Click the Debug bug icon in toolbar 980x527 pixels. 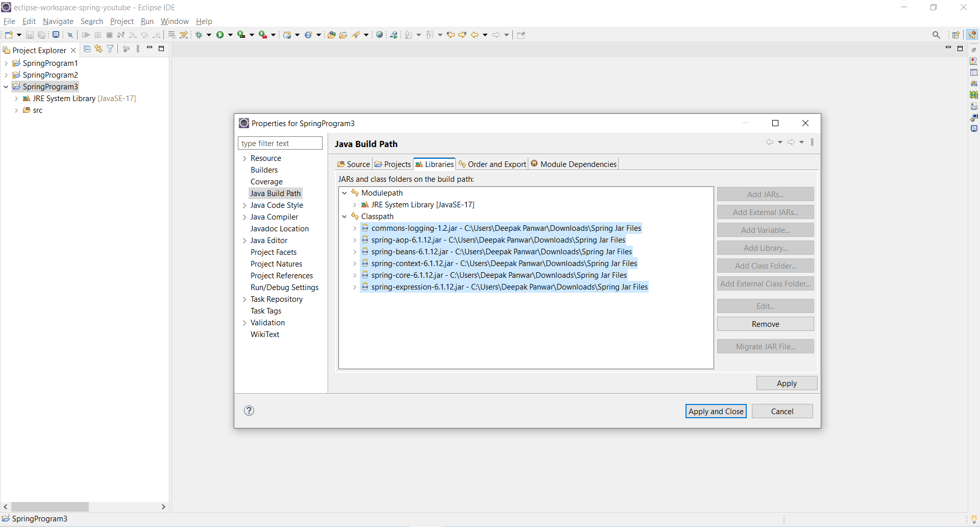point(199,35)
